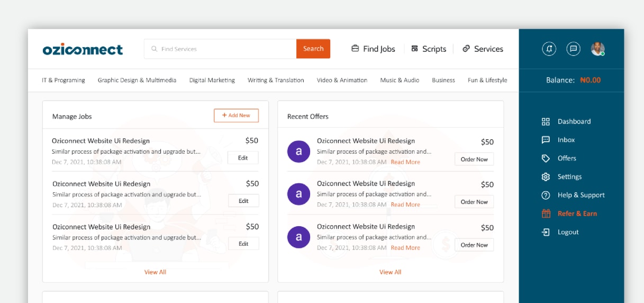Image resolution: width=644 pixels, height=303 pixels.
Task: Click the Scripts icon in header
Action: [x=414, y=48]
